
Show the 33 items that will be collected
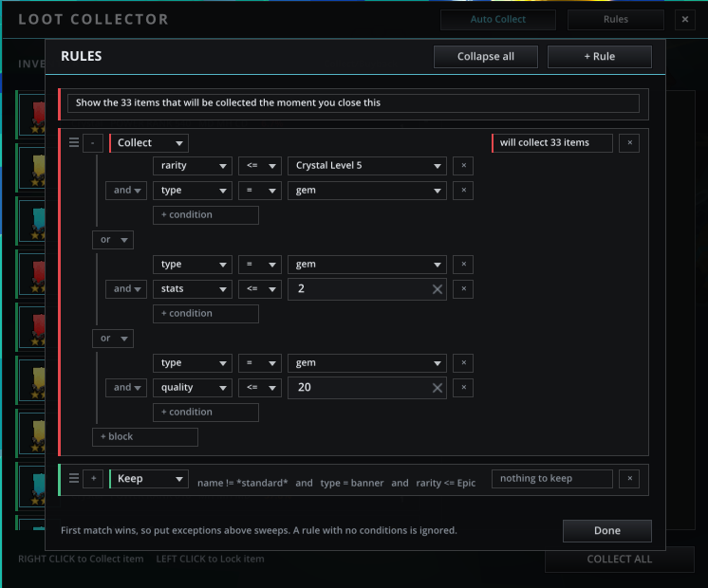click(x=353, y=102)
